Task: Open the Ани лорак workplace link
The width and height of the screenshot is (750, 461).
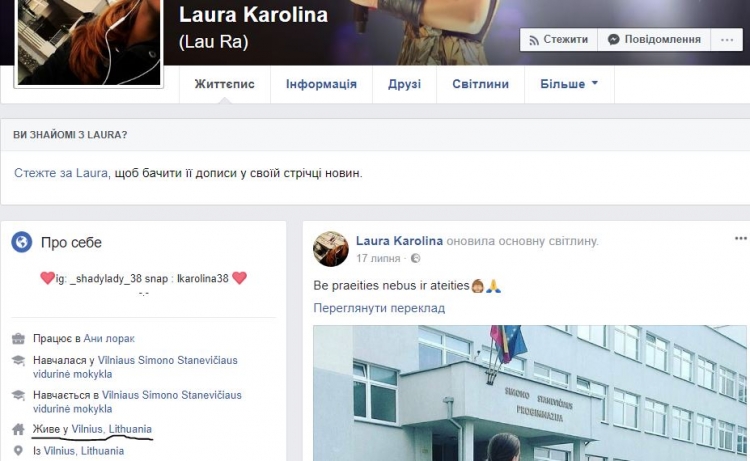Action: point(109,339)
